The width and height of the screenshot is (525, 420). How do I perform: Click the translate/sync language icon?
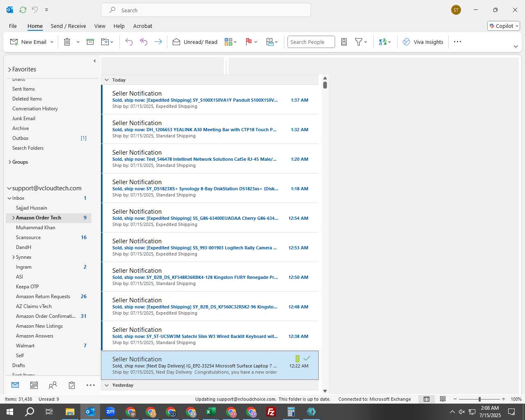383,42
